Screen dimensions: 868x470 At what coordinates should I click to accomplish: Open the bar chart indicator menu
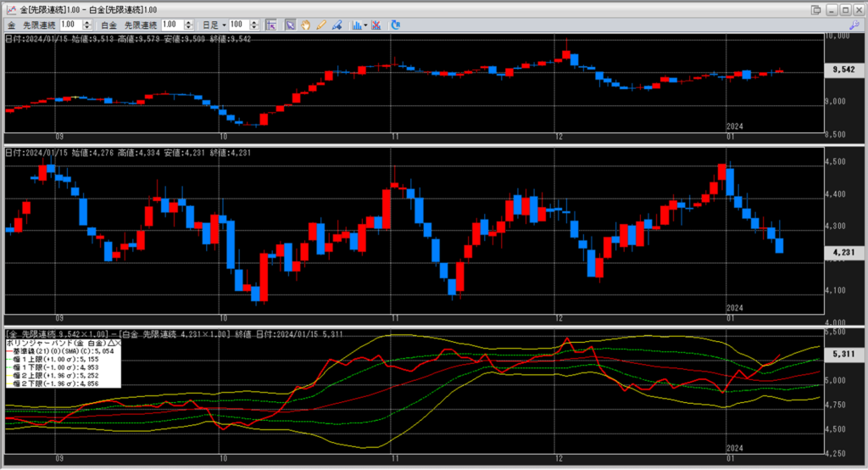pos(359,25)
